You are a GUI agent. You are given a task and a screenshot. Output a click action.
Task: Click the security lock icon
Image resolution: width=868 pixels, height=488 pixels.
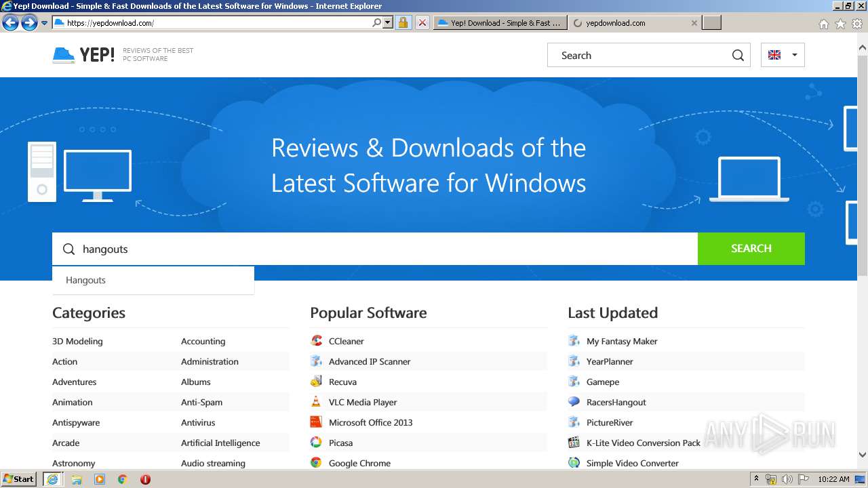click(403, 23)
